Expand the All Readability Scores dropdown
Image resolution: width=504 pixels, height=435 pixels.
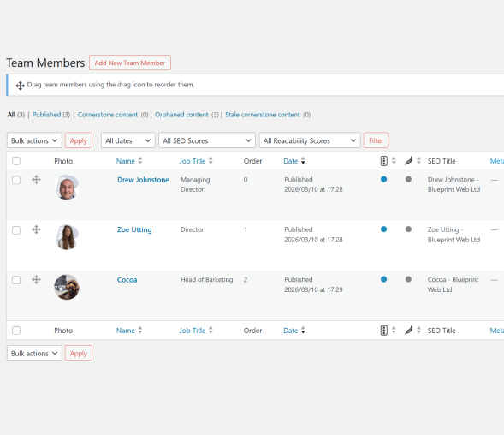pyautogui.click(x=310, y=140)
